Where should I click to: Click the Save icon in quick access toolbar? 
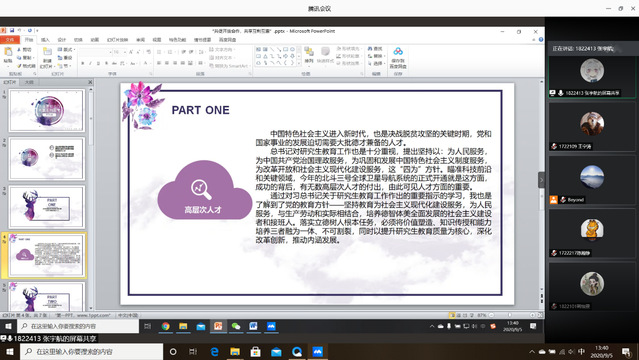pos(12,30)
